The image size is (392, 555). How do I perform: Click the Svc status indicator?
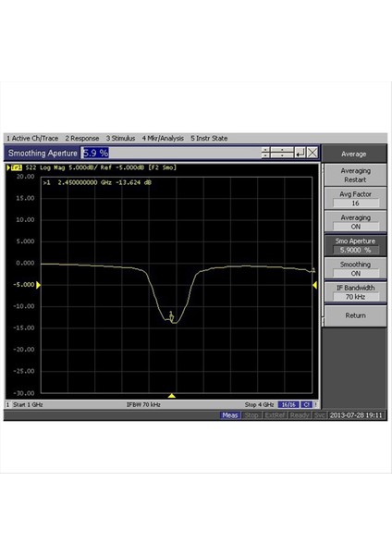pos(320,415)
